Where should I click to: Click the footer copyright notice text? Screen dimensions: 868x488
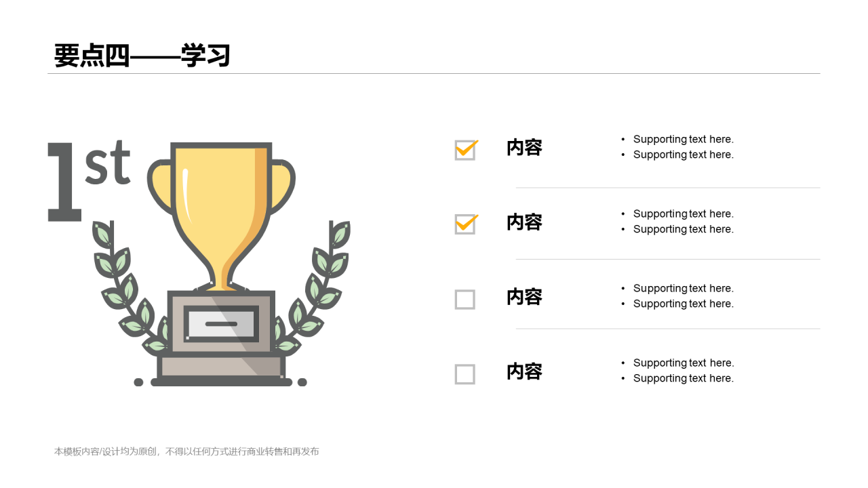coord(186,451)
